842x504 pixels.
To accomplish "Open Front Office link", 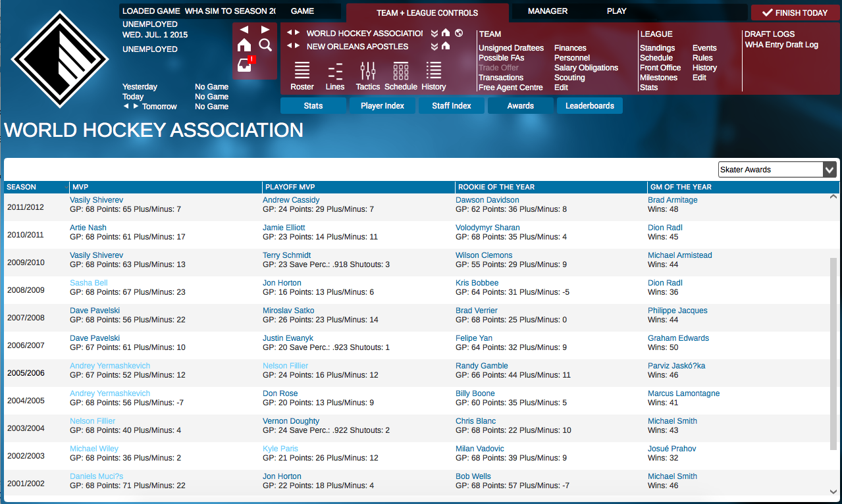I will pos(660,68).
